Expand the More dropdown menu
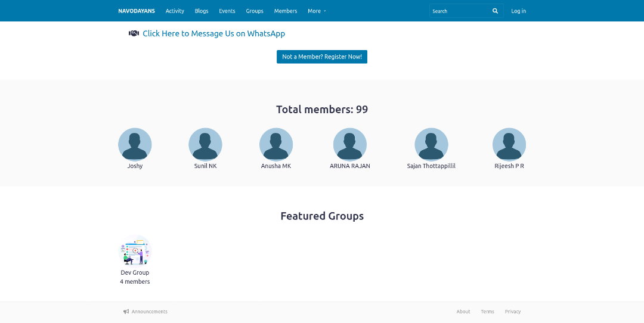 317,11
